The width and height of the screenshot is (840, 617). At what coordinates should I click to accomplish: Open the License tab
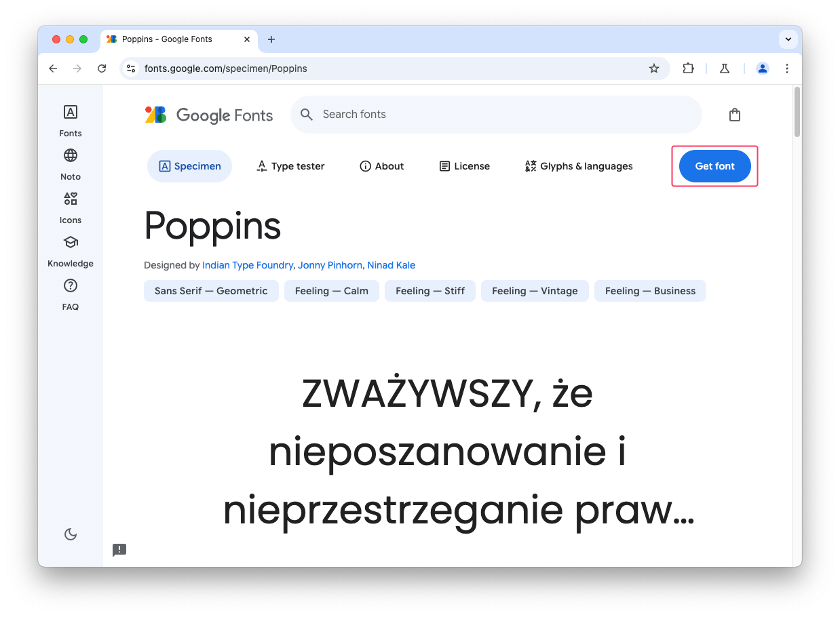click(x=464, y=165)
